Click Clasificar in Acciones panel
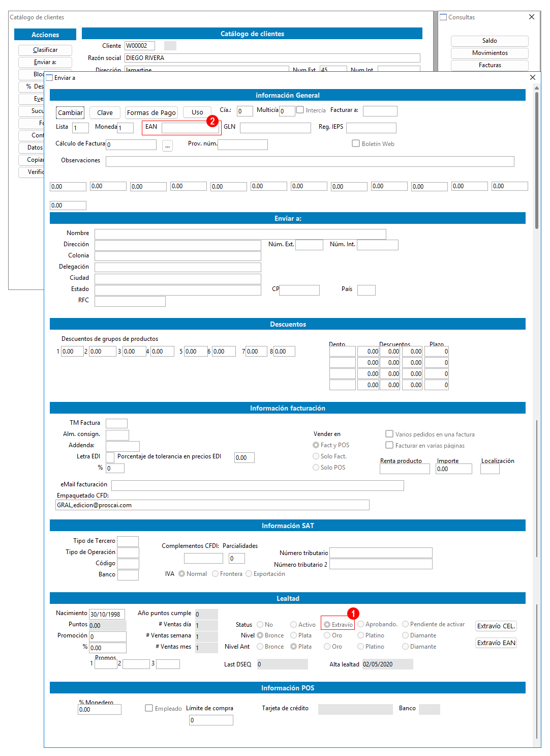This screenshot has height=756, width=550. (x=45, y=50)
